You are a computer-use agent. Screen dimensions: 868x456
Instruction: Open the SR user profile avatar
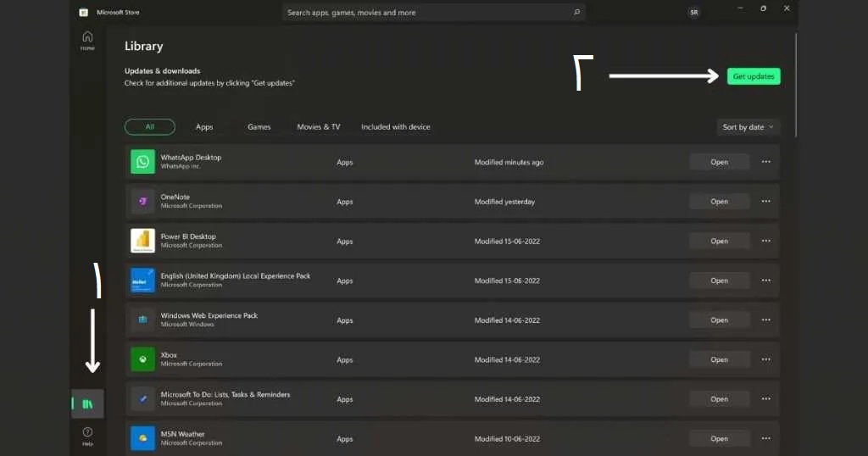[x=694, y=13]
